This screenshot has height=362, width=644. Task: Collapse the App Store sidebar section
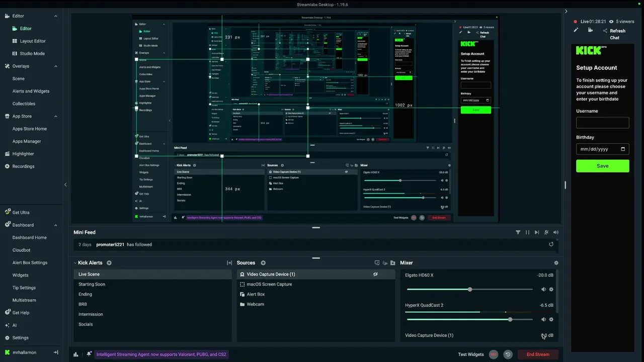coord(56,117)
